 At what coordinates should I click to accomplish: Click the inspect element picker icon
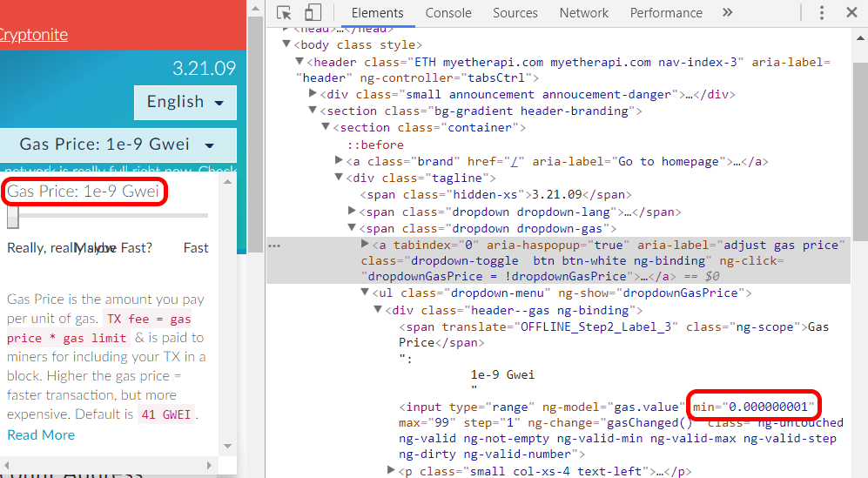(284, 13)
